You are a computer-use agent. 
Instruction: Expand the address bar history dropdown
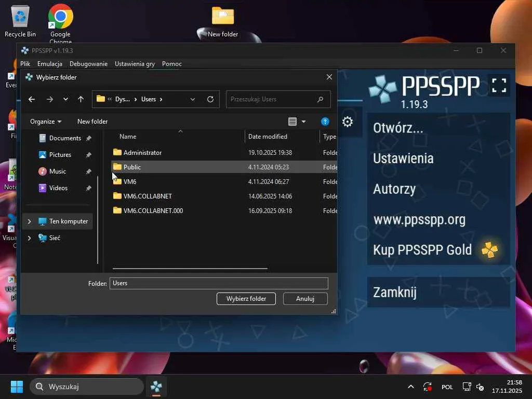(193, 99)
